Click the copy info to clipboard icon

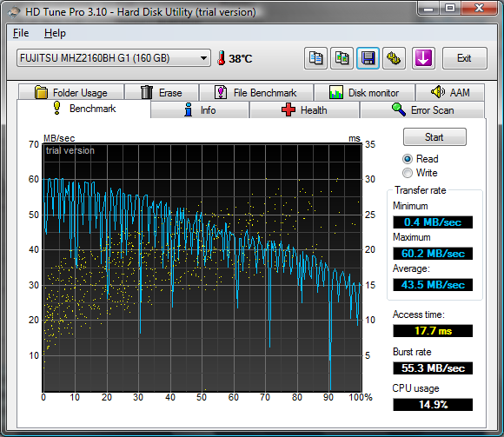coord(315,58)
